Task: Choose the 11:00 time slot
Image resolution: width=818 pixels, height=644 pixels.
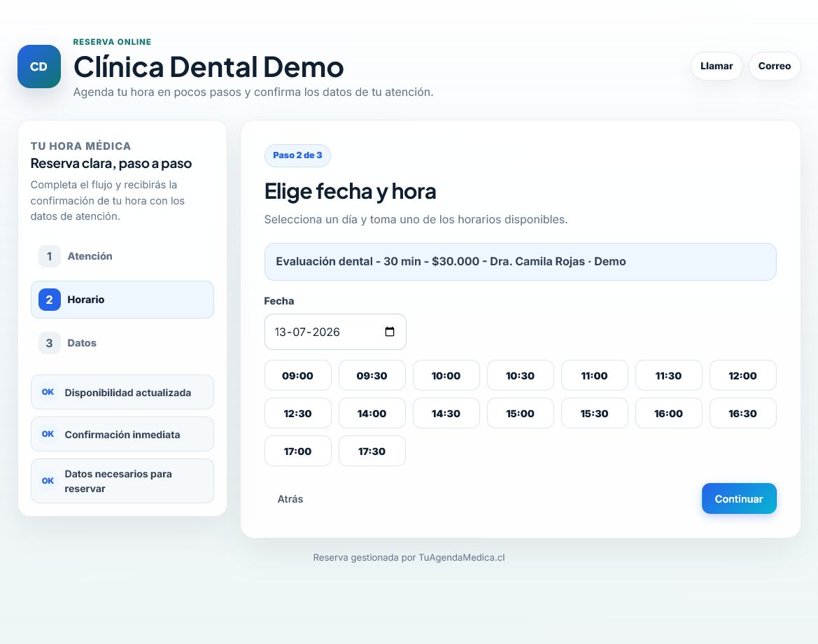Action: pos(594,375)
